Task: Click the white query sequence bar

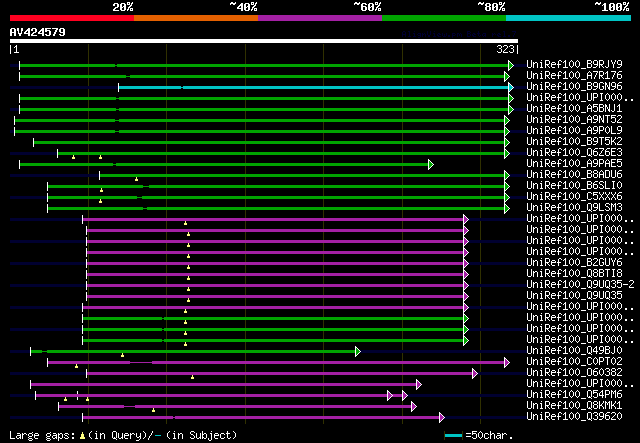Action: pos(264,41)
